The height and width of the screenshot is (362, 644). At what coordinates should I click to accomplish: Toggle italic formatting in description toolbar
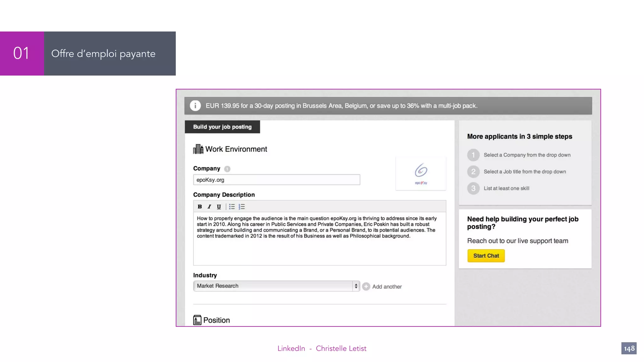click(209, 206)
